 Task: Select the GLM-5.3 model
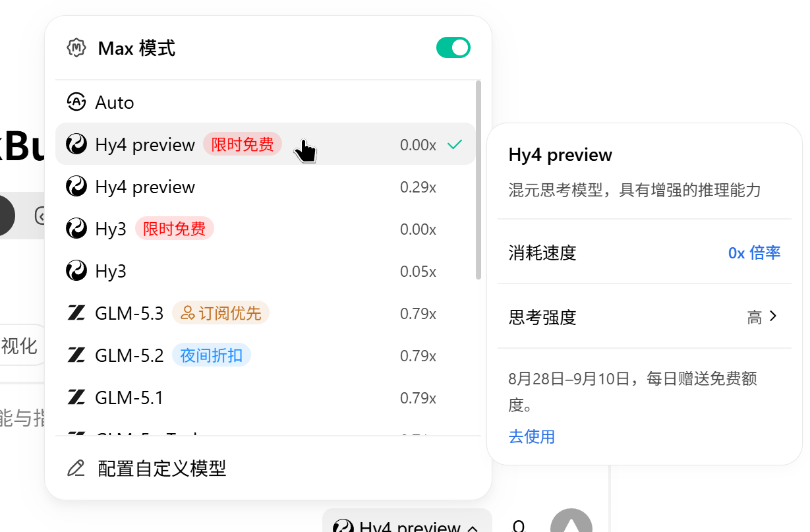click(x=265, y=313)
